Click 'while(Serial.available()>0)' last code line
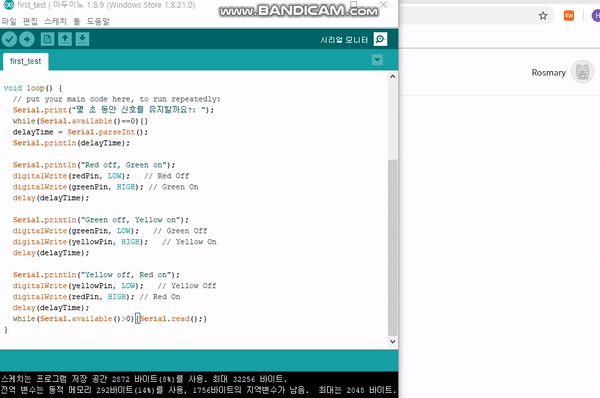The image size is (600, 398). click(x=110, y=319)
